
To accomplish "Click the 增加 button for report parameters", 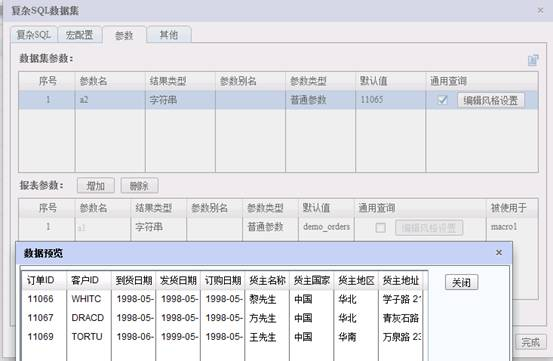I will 96,185.
